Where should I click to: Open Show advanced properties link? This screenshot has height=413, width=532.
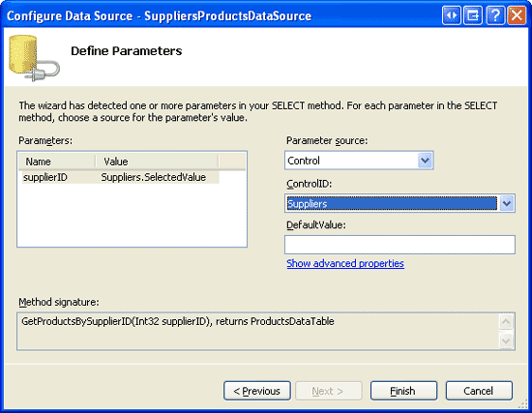[x=345, y=263]
